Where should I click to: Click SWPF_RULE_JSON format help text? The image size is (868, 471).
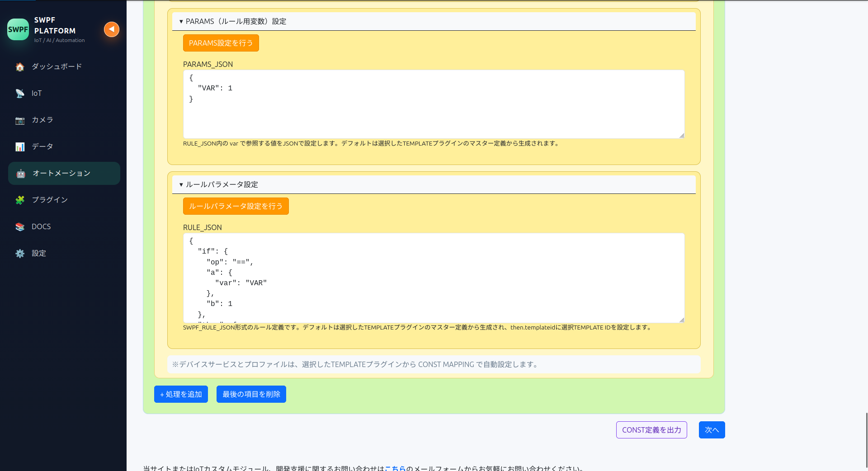click(418, 327)
